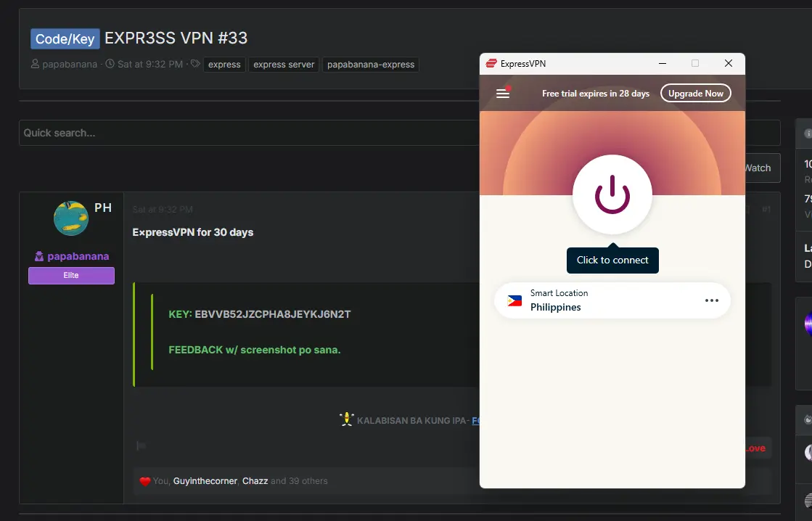Open the 'express server' tag

(284, 65)
